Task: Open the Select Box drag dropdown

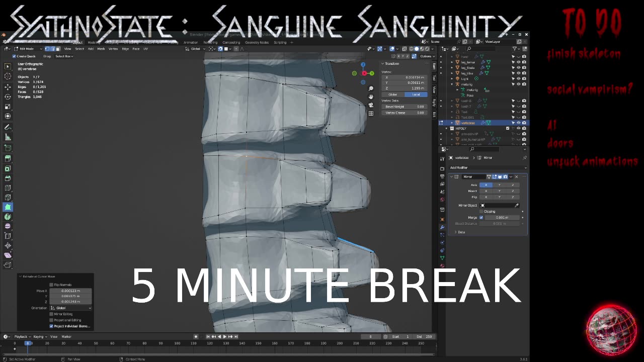Action: pos(64,56)
